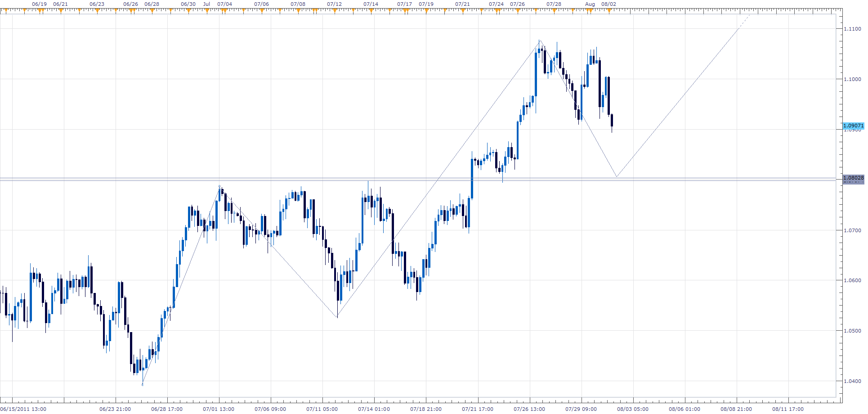Click the orange marker under 06/21
The image size is (868, 414).
click(x=60, y=11)
